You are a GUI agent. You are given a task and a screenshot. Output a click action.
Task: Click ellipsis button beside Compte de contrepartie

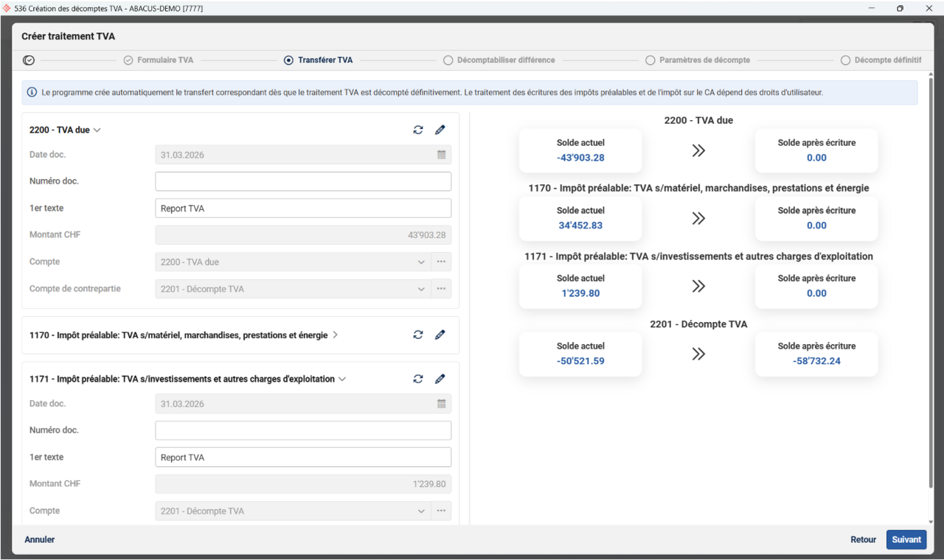click(441, 289)
